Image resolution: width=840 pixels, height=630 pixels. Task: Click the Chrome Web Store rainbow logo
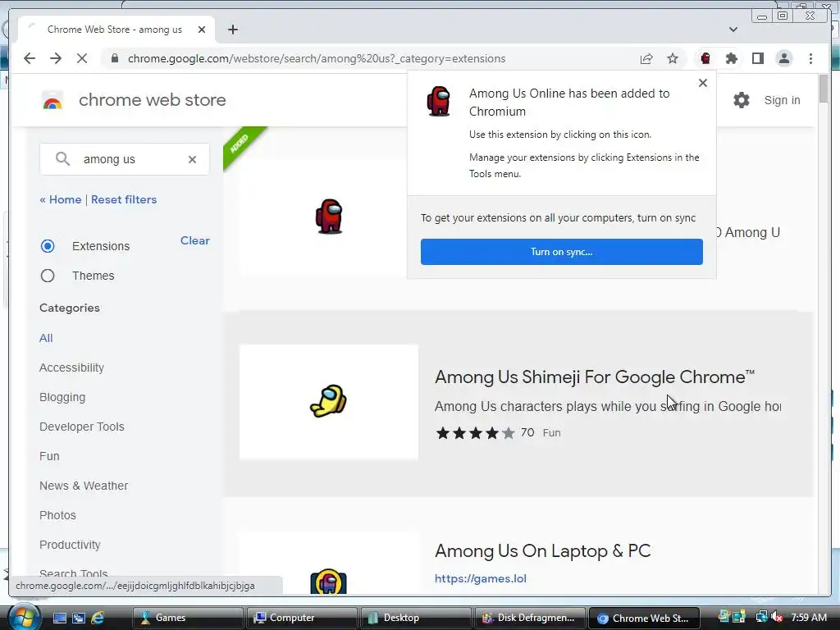[52, 100]
